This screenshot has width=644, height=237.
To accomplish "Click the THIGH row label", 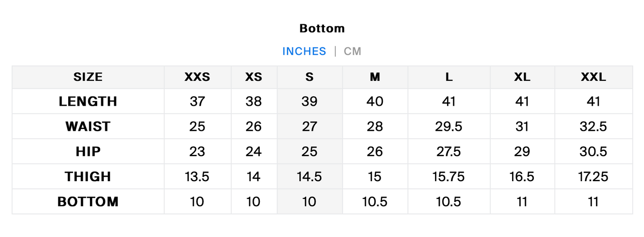I will point(88,177).
